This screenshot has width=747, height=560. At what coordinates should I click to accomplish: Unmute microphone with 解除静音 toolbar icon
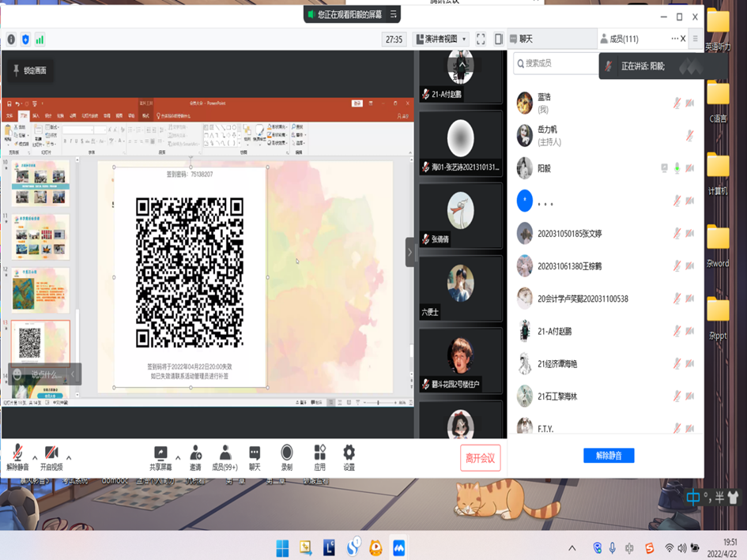(x=17, y=457)
